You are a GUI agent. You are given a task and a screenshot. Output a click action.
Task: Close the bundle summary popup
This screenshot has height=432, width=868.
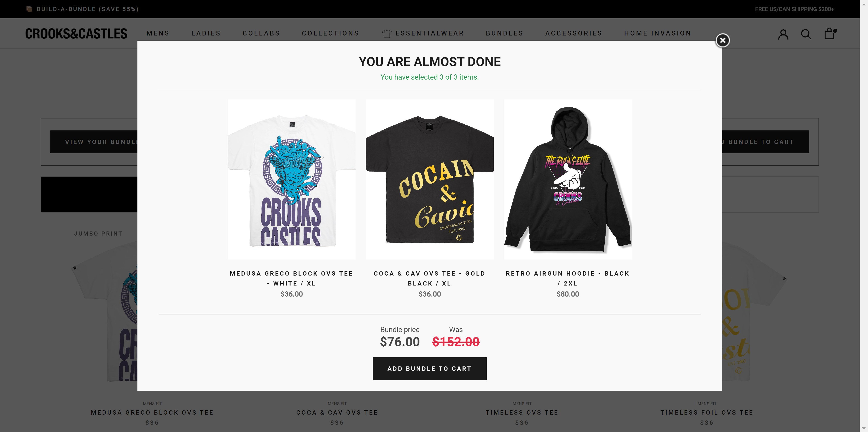coord(722,40)
